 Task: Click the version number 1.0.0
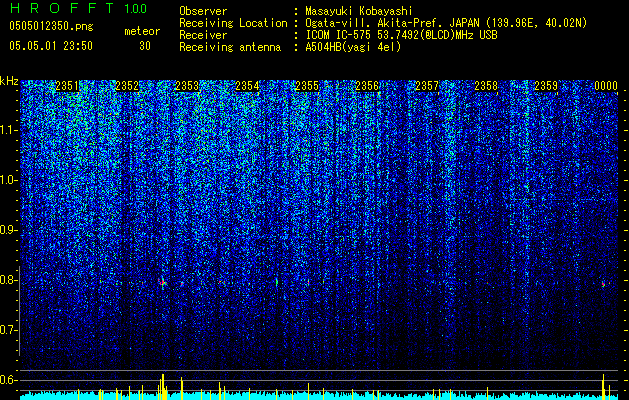pyautogui.click(x=136, y=8)
